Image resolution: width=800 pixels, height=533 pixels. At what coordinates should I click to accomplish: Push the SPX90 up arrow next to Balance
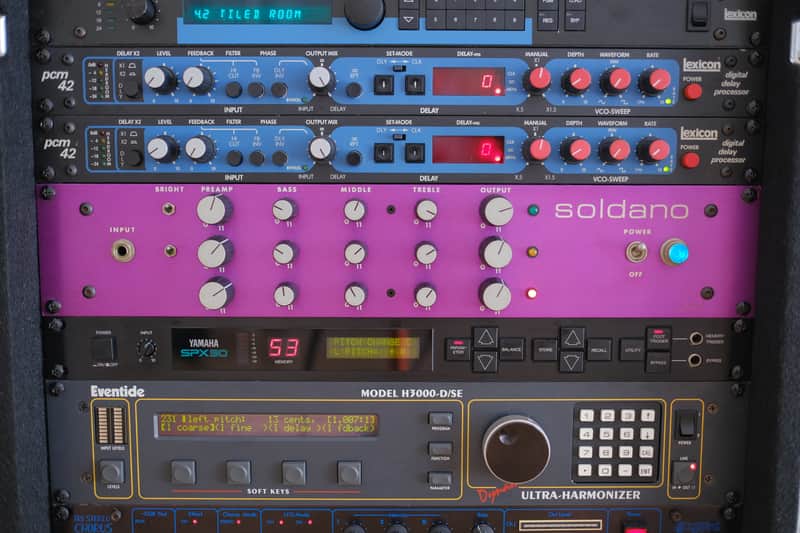point(485,338)
